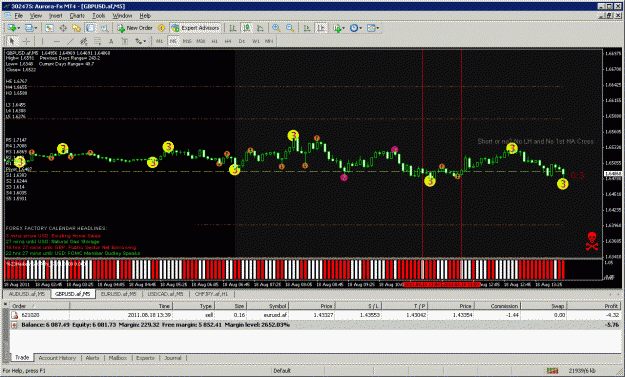625x377 pixels.
Task: Open the Periods clock dropdown
Action: (x=356, y=28)
